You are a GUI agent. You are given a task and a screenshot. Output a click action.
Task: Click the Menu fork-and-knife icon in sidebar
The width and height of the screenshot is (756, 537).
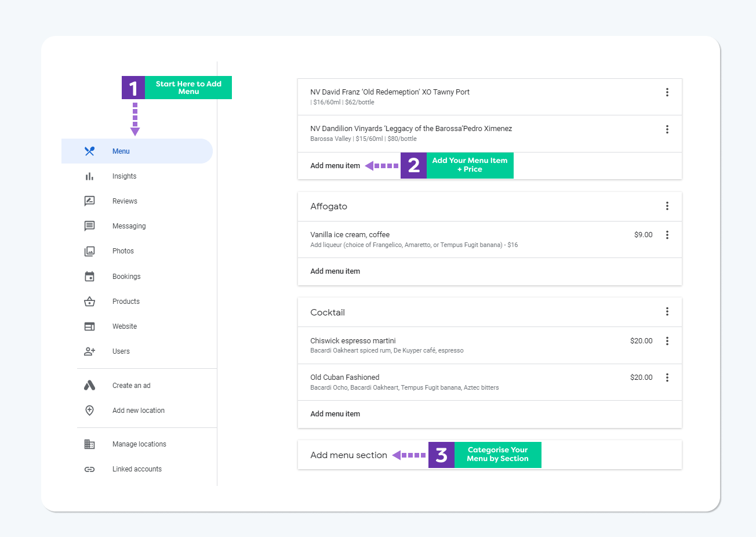click(x=89, y=151)
